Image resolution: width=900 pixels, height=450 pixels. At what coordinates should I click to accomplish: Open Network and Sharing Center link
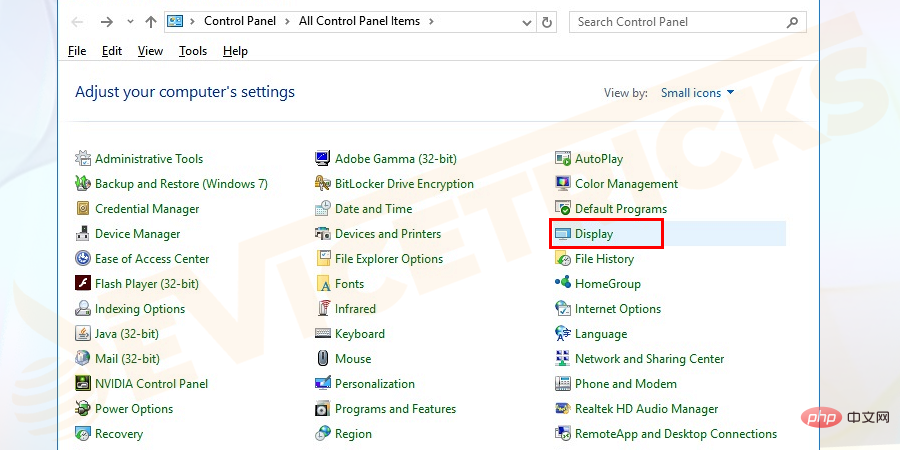[x=650, y=359]
